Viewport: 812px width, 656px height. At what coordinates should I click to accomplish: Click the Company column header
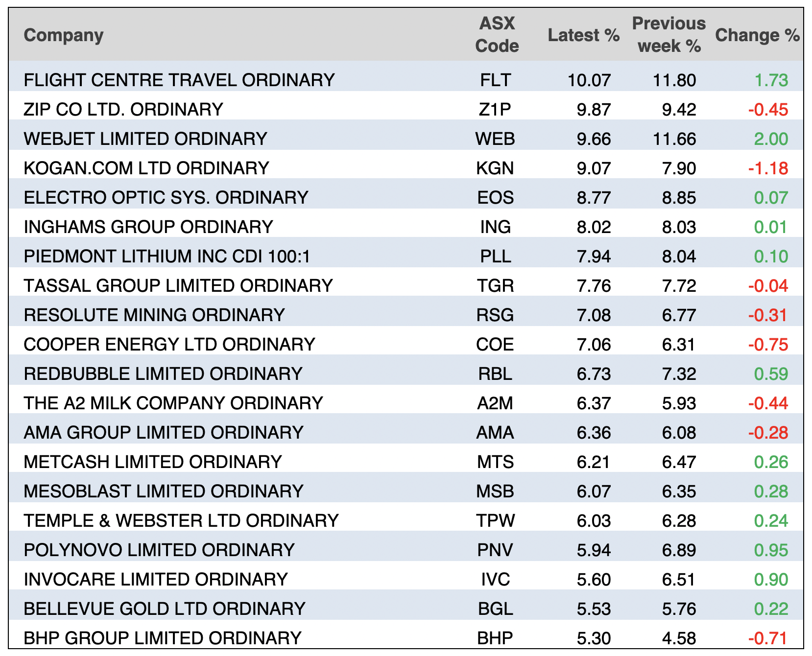(x=64, y=35)
